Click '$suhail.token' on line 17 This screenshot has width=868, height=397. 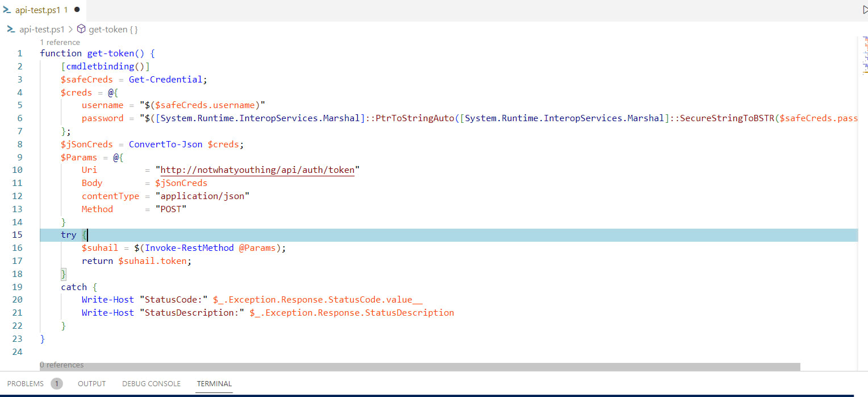[152, 261]
